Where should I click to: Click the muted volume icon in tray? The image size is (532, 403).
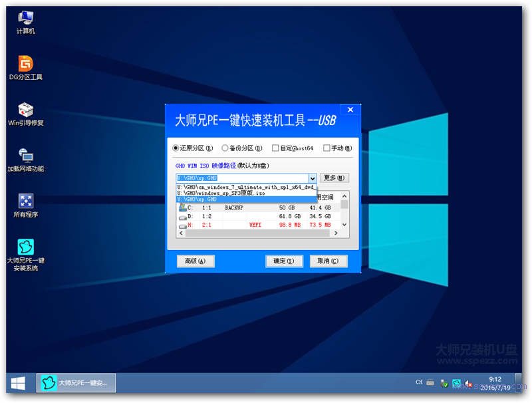pyautogui.click(x=467, y=383)
